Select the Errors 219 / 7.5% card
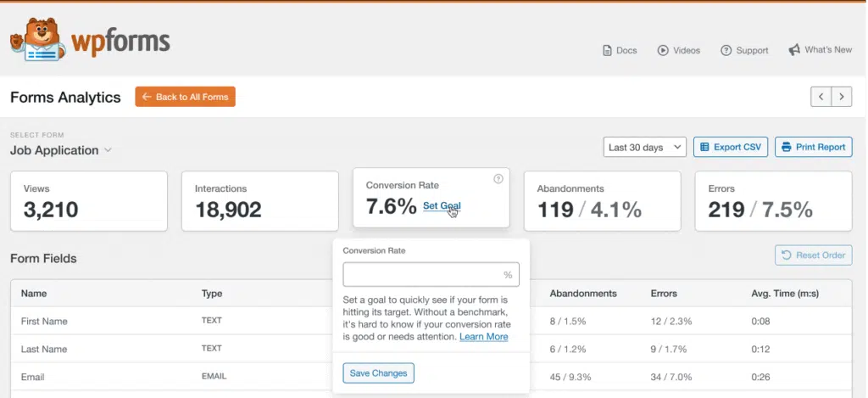Image resolution: width=868 pixels, height=398 pixels. [773, 200]
